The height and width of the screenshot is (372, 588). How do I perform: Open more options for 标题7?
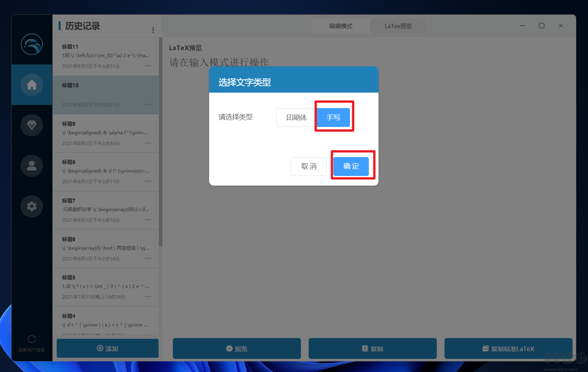click(148, 220)
